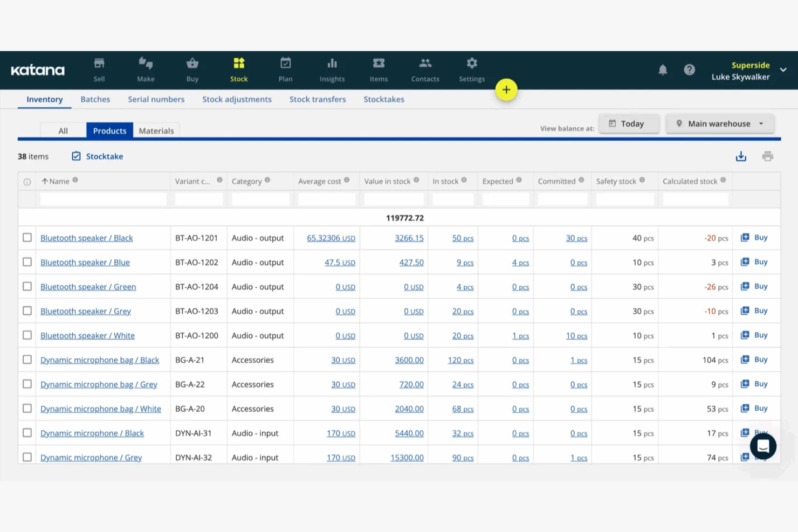798x532 pixels.
Task: Open the Stock transfers section
Action: tap(318, 99)
